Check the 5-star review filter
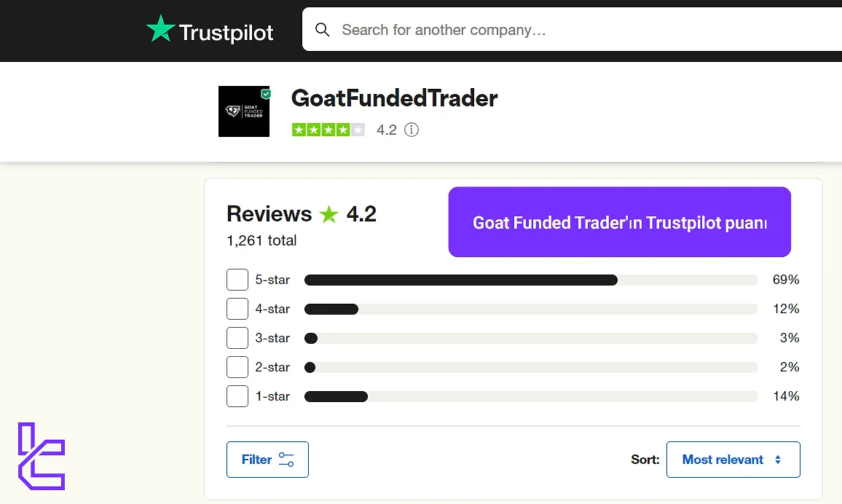The height and width of the screenshot is (504, 842). coord(237,280)
